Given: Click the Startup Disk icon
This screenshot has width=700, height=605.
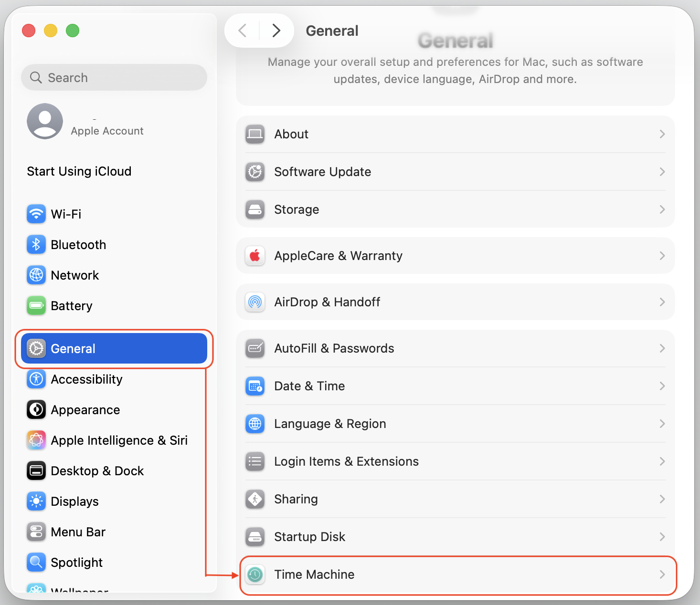Looking at the screenshot, I should click(255, 537).
